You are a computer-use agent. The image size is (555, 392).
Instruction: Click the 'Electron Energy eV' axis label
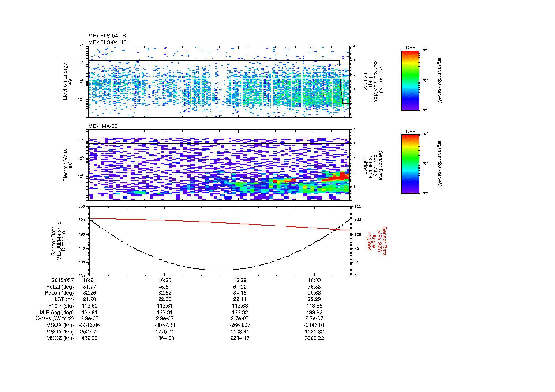pyautogui.click(x=67, y=82)
